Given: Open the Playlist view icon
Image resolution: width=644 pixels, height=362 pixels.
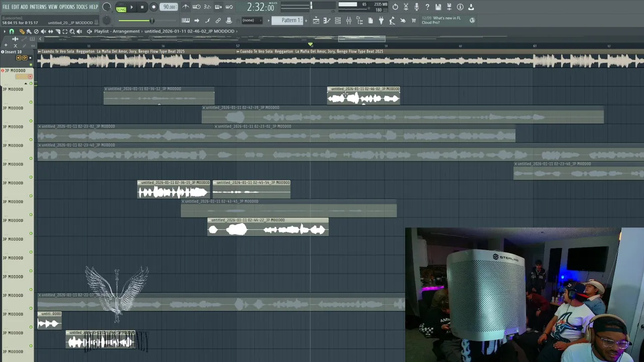Looking at the screenshot, I should point(316,21).
